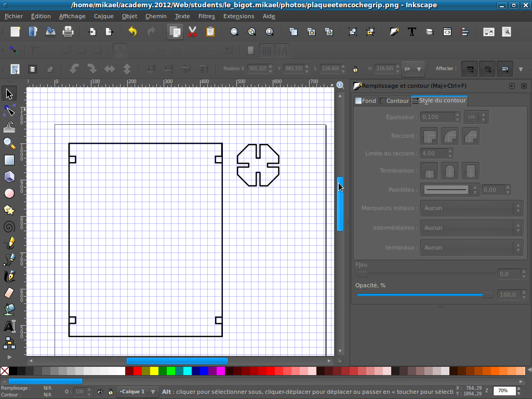Select the rectangle drawing tool

tap(9, 160)
